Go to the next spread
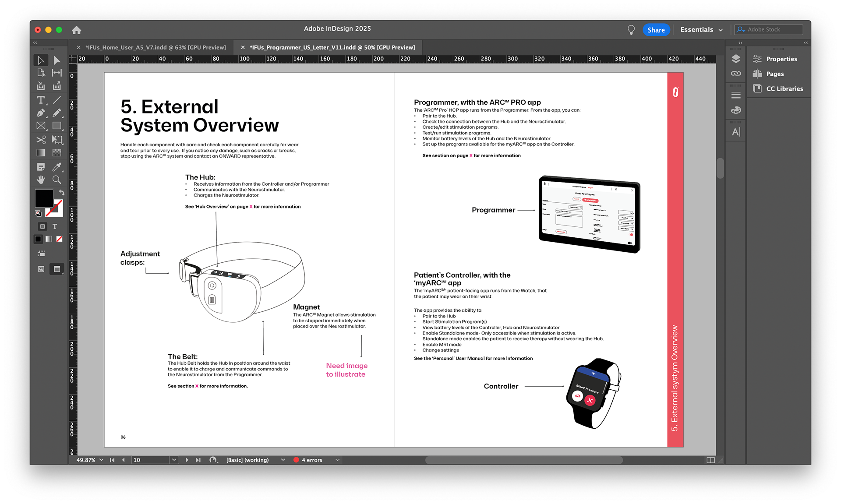Image resolution: width=841 pixels, height=504 pixels. coord(187,460)
